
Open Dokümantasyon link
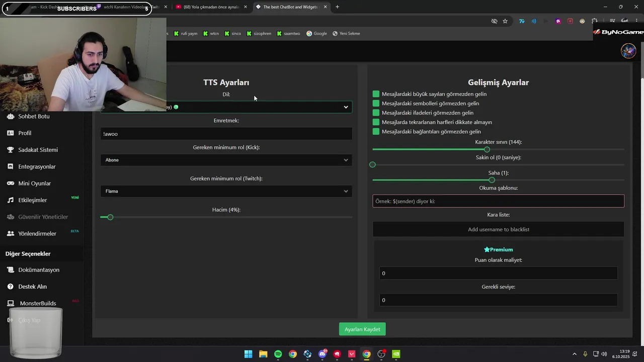click(39, 270)
